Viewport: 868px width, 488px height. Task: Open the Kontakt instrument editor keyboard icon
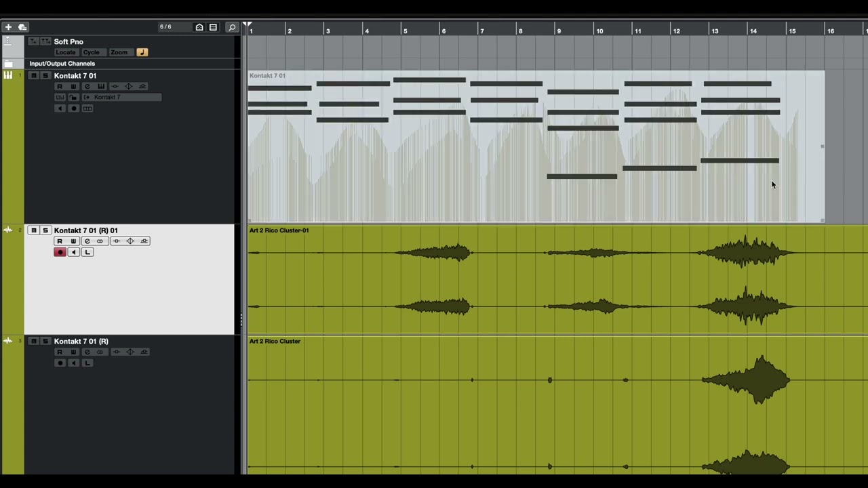(x=101, y=87)
